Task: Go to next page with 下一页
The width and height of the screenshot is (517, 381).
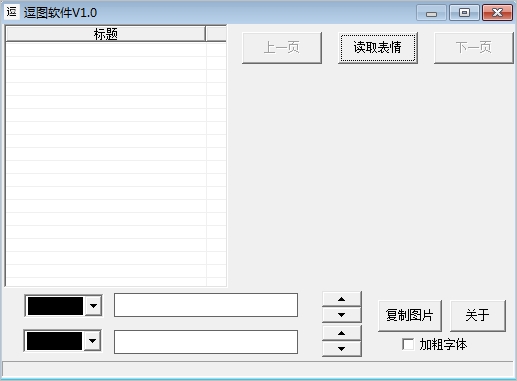Action: point(473,48)
